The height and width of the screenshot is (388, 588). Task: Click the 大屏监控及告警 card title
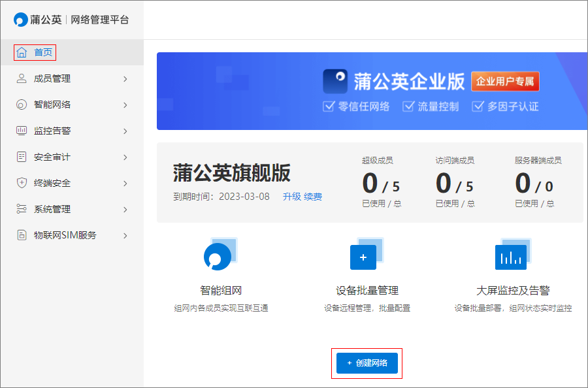point(513,291)
